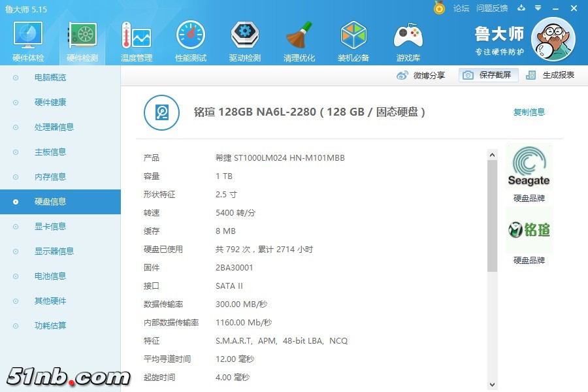Open 清理优化 cleanup broom icon
The height and width of the screenshot is (392, 588).
pos(299,41)
